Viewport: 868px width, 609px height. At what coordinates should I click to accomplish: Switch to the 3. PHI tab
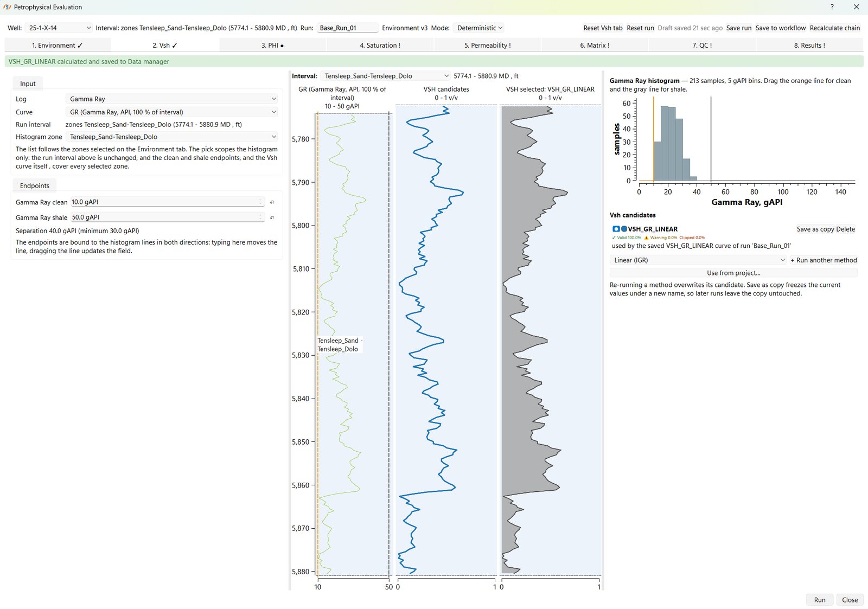point(272,46)
